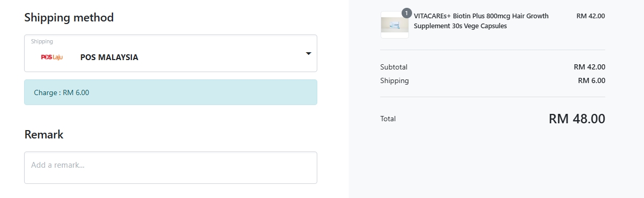This screenshot has height=198, width=644.
Task: Click the product price RM 42.00
Action: [x=591, y=16]
